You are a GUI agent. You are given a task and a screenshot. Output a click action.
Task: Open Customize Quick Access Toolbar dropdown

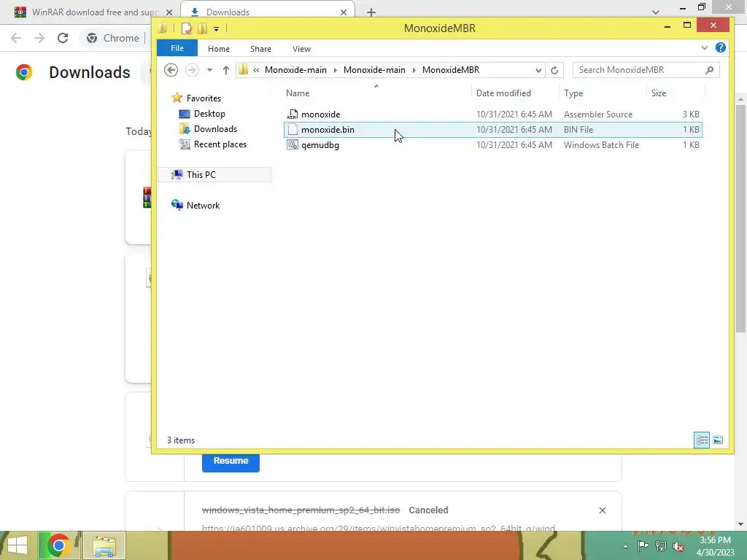click(216, 29)
